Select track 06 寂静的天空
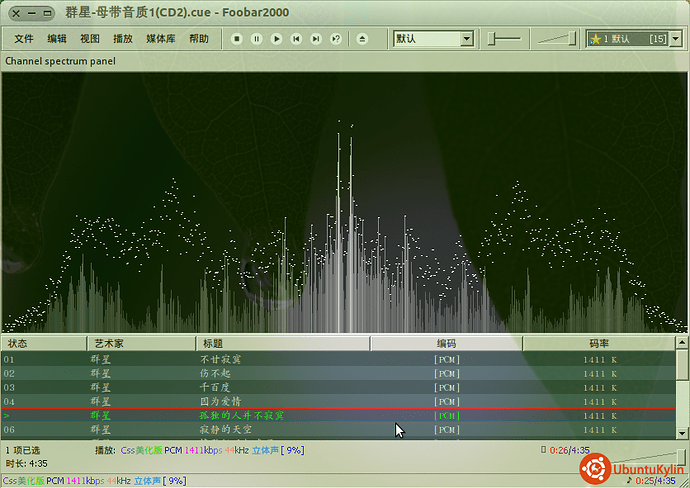The width and height of the screenshot is (690, 488). point(338,429)
